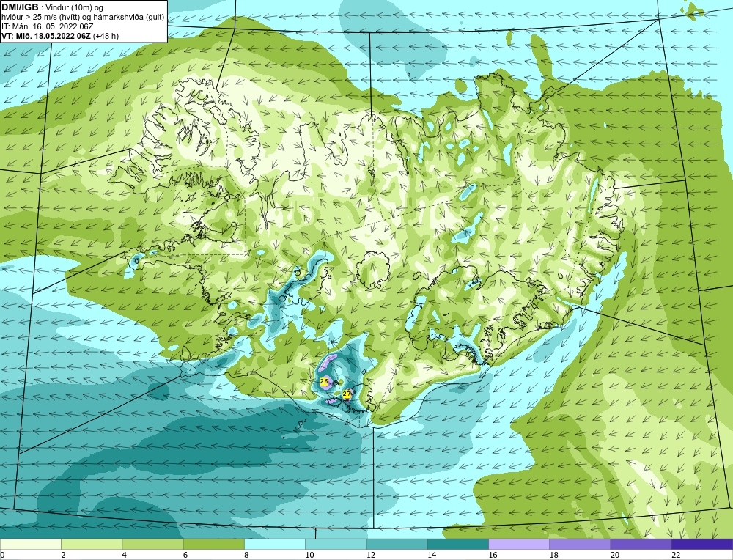Click the legend scale value 22
Screen dimensions: 733x560
[676, 555]
